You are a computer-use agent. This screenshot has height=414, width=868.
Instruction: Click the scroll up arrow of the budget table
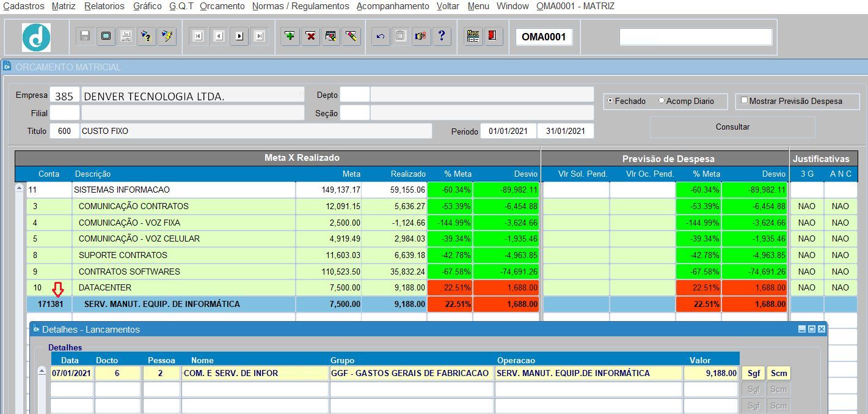(20, 190)
